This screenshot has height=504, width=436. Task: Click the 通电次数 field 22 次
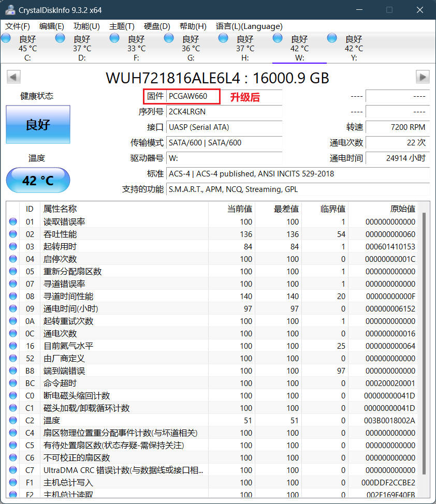398,142
